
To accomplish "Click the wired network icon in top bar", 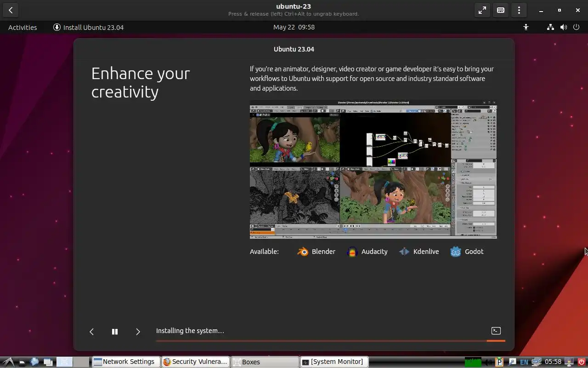I will tap(550, 27).
